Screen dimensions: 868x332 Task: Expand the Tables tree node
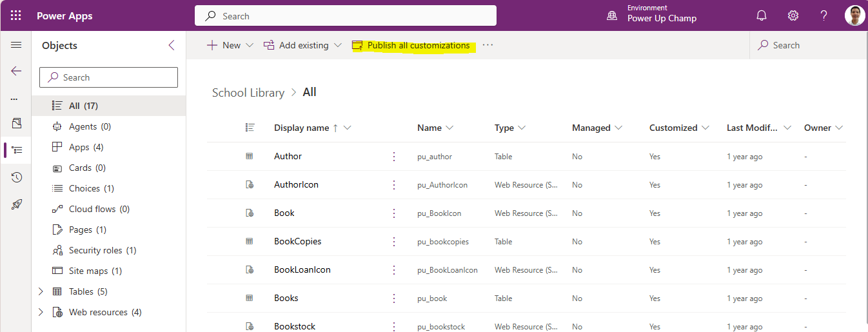coord(41,291)
